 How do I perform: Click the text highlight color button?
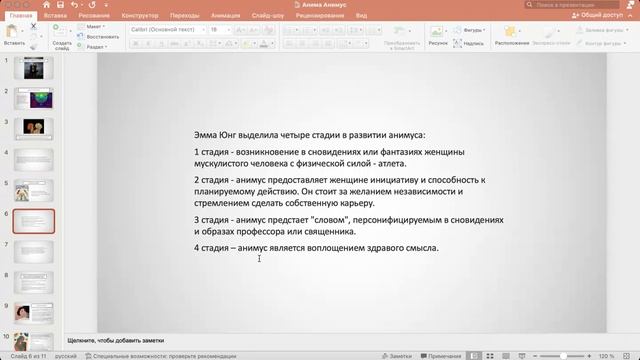pos(246,43)
